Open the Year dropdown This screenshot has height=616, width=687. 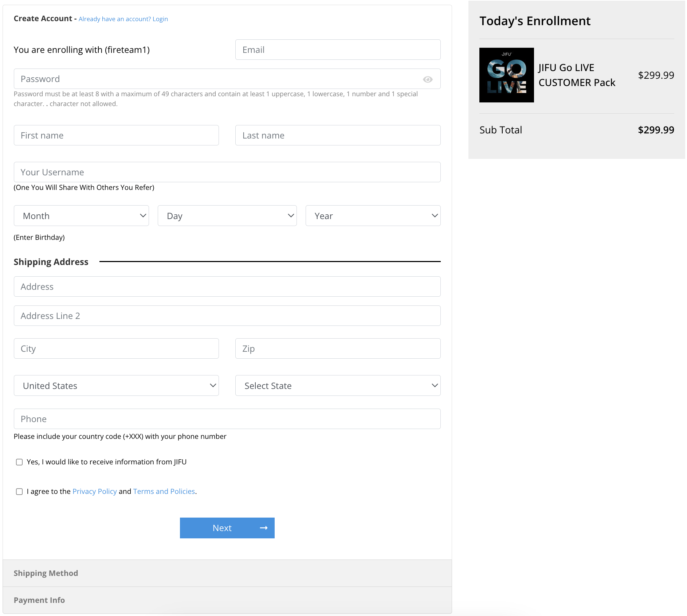(x=373, y=216)
